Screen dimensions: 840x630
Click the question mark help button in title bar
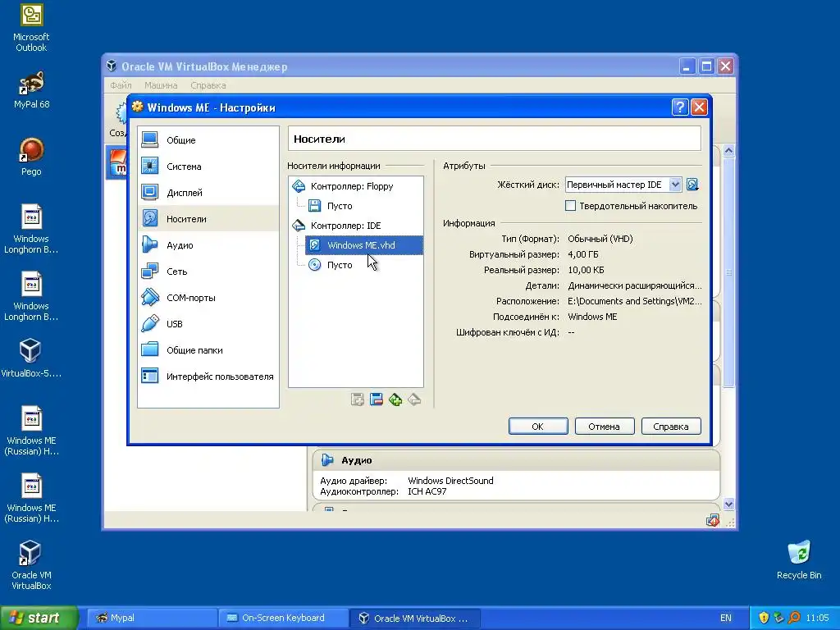point(680,107)
